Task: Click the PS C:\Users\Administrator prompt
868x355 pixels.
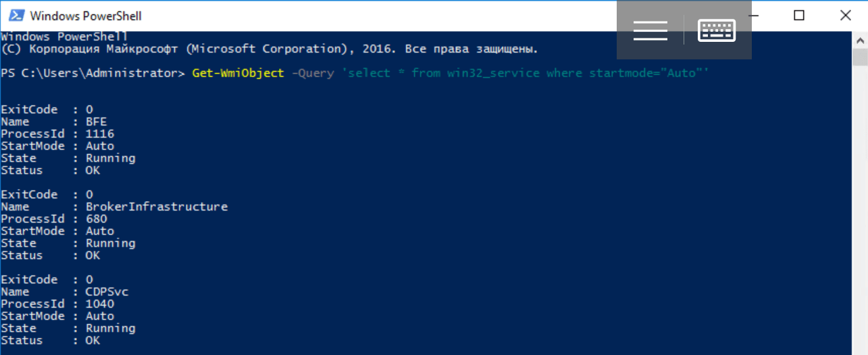Action: point(93,73)
